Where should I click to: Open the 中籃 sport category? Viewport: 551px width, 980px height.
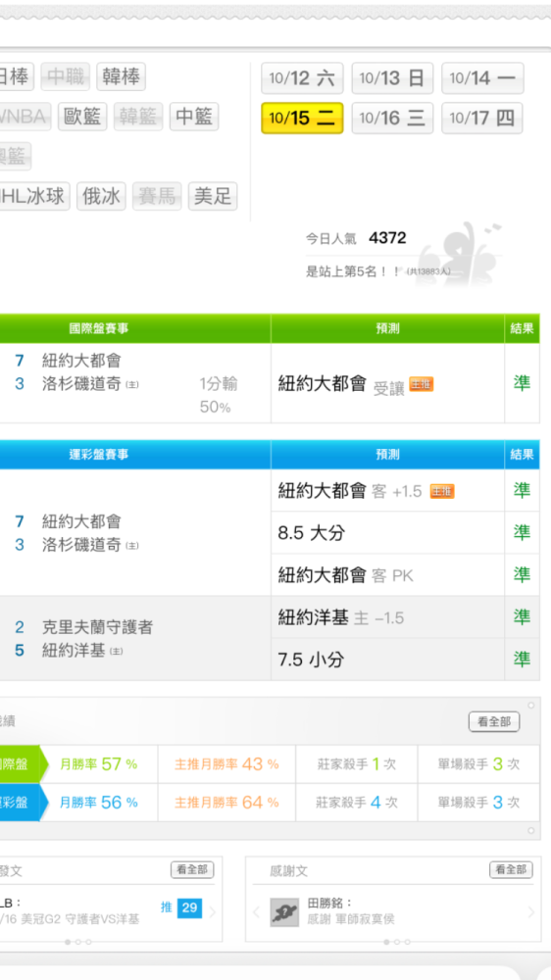coord(194,117)
